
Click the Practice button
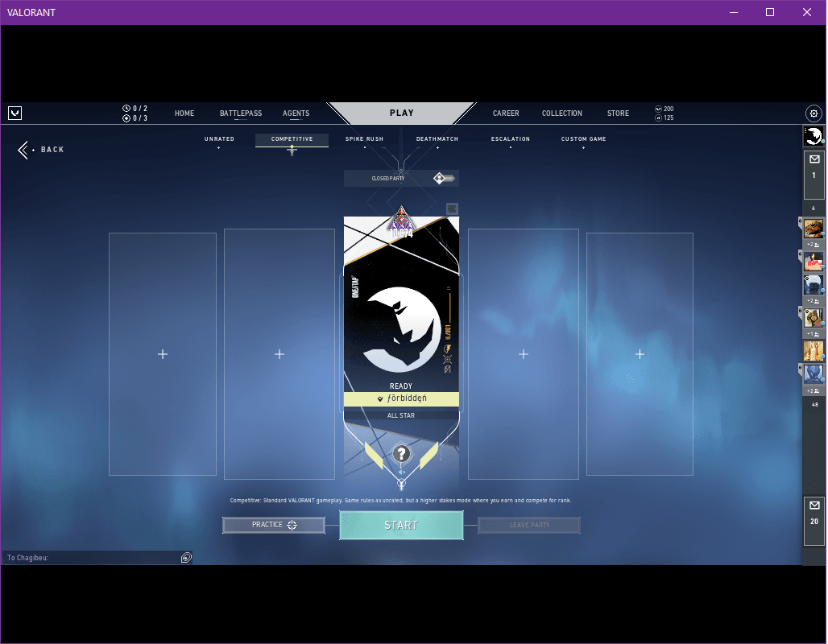274,525
